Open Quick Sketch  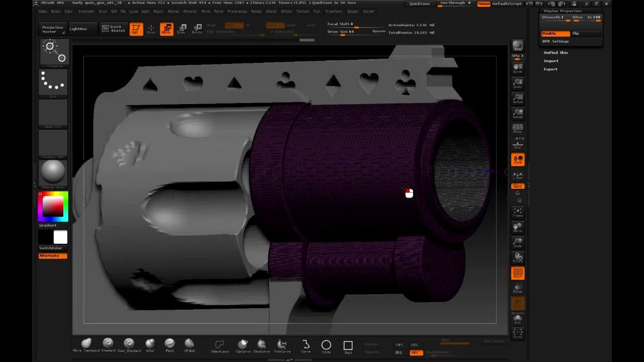pos(113,29)
